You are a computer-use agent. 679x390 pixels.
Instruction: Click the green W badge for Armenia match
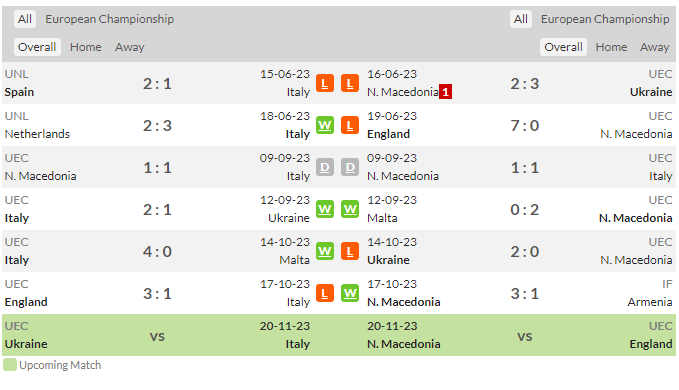350,293
